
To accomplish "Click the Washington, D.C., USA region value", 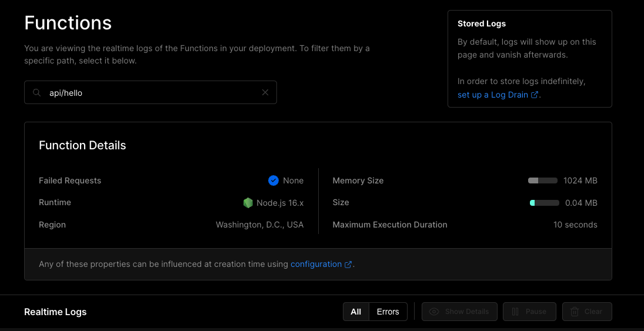I will tap(259, 225).
